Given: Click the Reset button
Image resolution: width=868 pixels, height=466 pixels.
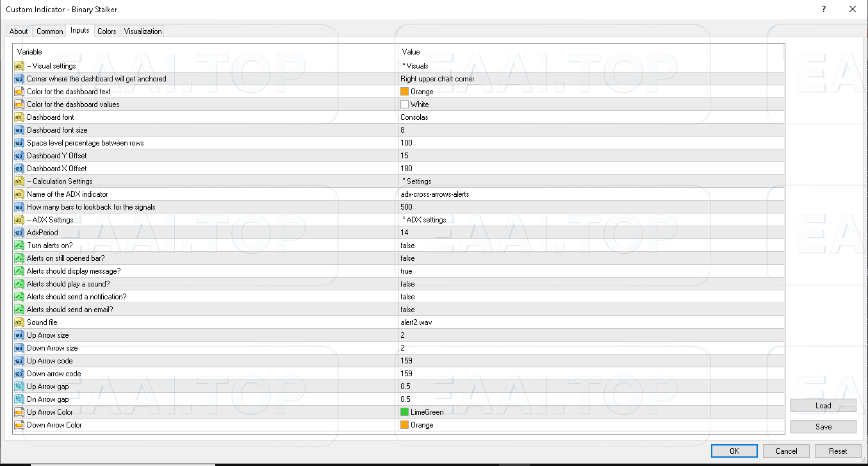Looking at the screenshot, I should 838,451.
